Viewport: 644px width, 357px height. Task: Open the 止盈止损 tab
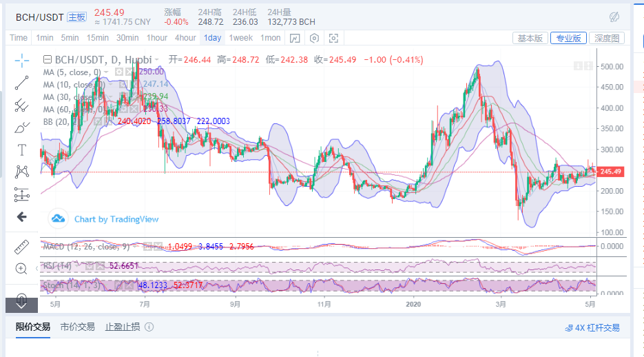coord(123,327)
